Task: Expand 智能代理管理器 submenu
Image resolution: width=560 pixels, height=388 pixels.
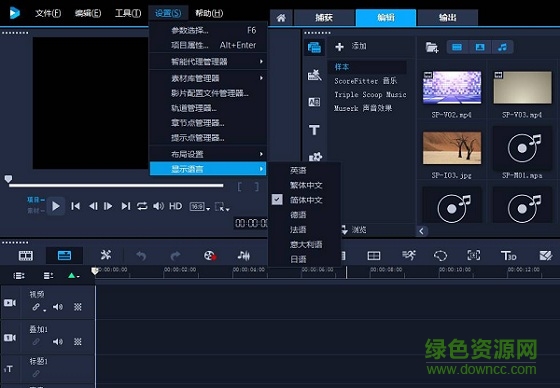Action: coord(208,61)
